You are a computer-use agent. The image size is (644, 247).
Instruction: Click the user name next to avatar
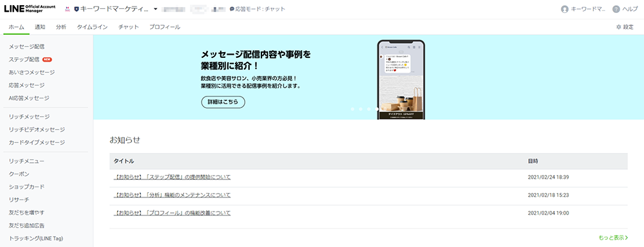pyautogui.click(x=589, y=9)
